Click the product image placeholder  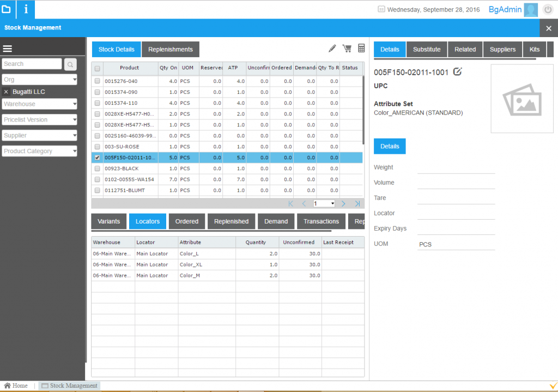[522, 99]
